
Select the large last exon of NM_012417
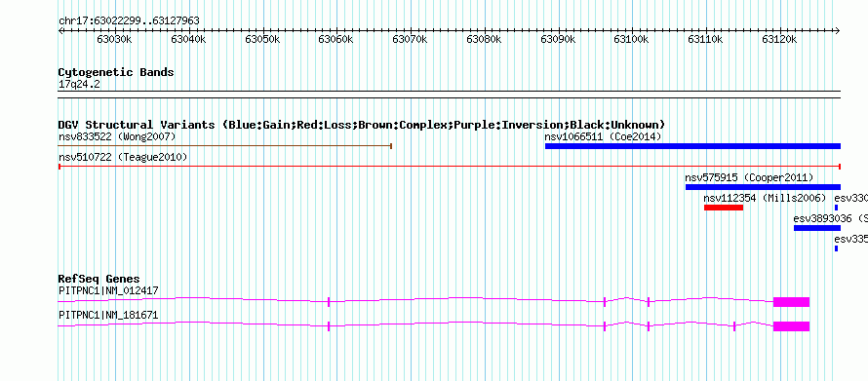(x=792, y=302)
